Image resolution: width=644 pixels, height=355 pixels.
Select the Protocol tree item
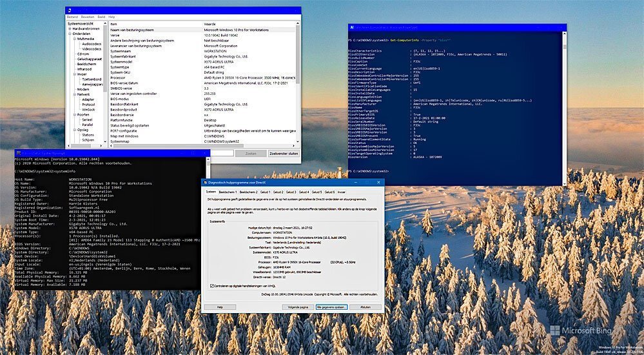(x=88, y=105)
